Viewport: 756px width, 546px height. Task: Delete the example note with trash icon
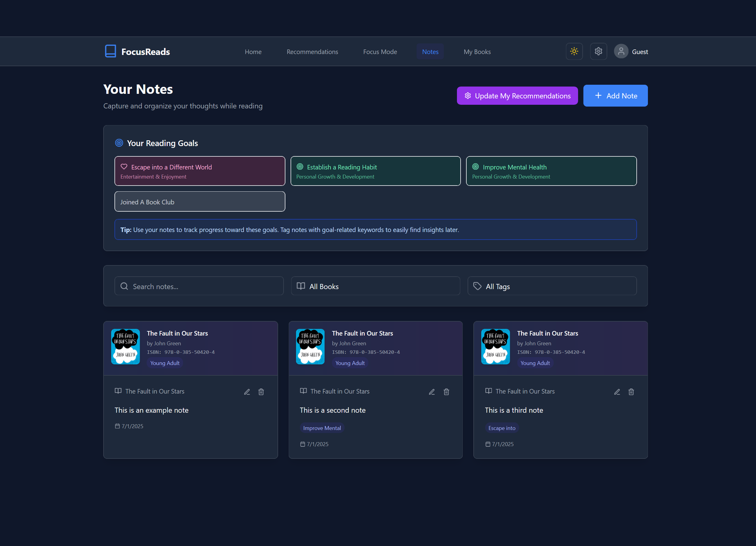pos(261,392)
